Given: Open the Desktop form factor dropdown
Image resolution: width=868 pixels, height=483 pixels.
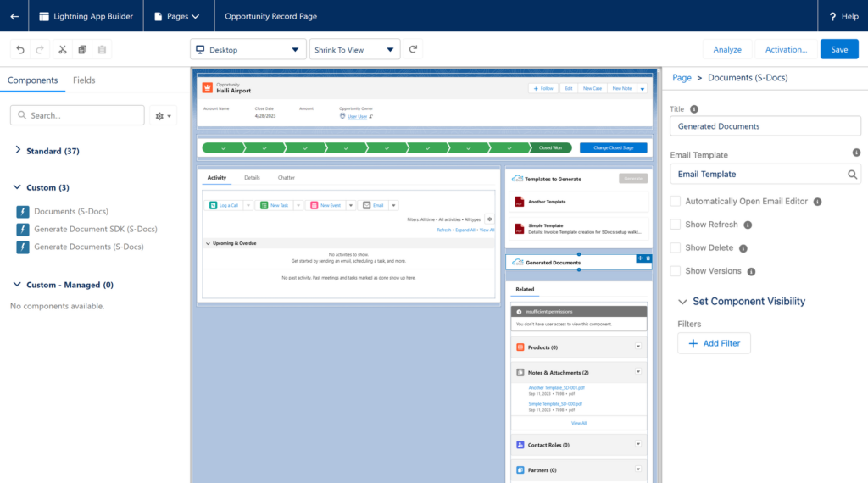Looking at the screenshot, I should tap(248, 50).
